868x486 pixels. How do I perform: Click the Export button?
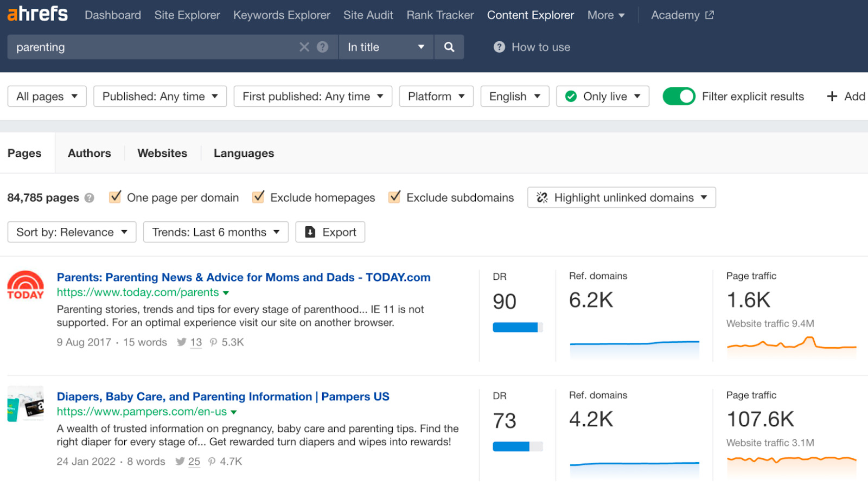330,232
